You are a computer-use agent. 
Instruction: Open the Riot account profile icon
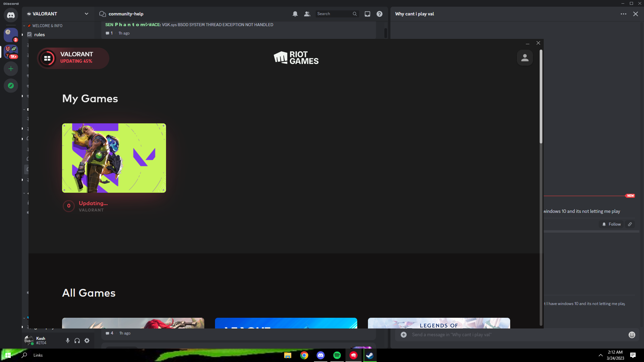point(525,58)
